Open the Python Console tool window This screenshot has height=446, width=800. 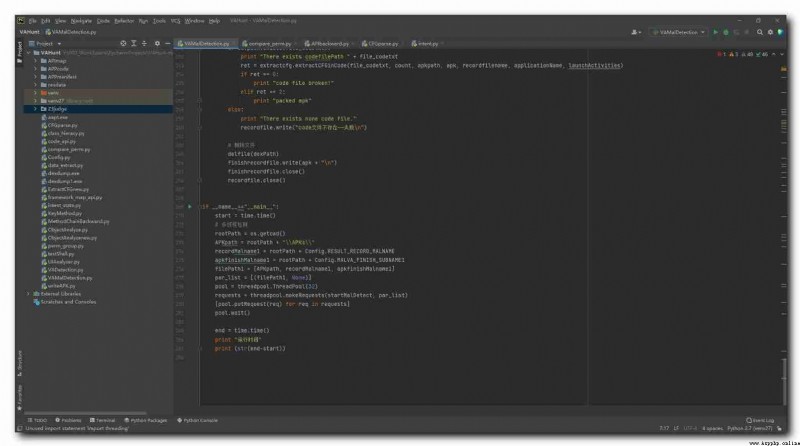197,420
